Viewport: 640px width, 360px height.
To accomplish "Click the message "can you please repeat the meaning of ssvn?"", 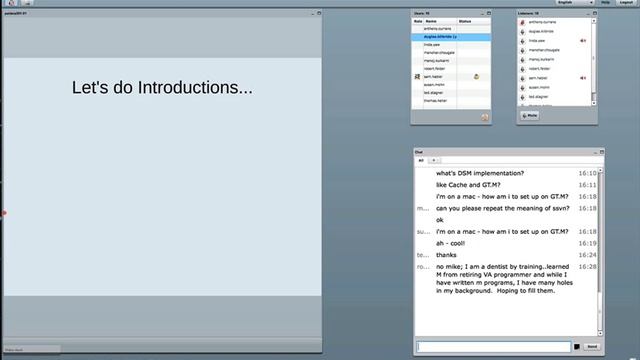I will [x=502, y=208].
